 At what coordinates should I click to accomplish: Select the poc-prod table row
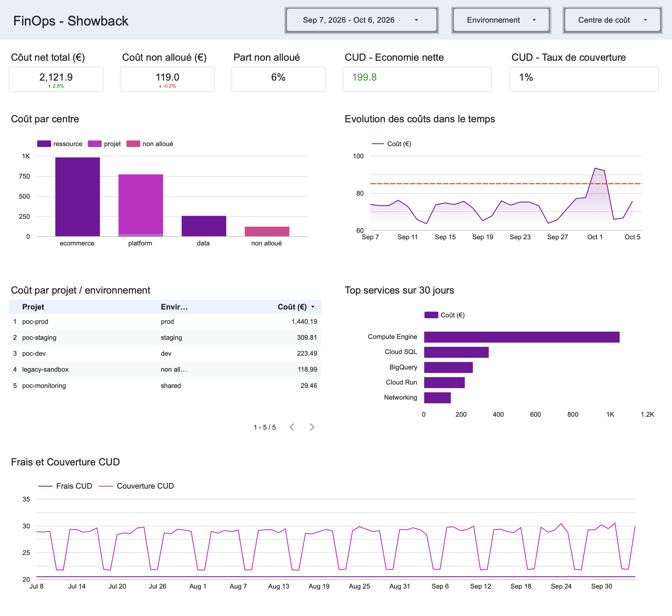[x=165, y=322]
